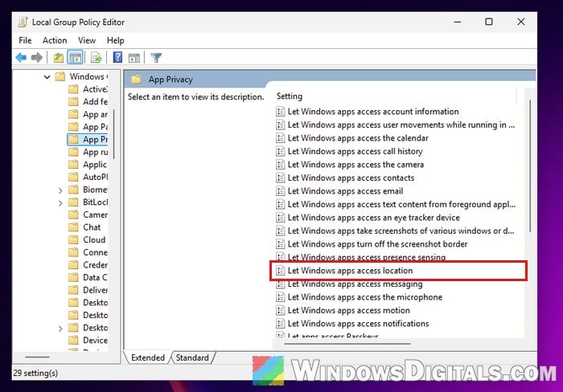Select the Application Compatibility tree folder
The image size is (563, 392).
[x=88, y=164]
